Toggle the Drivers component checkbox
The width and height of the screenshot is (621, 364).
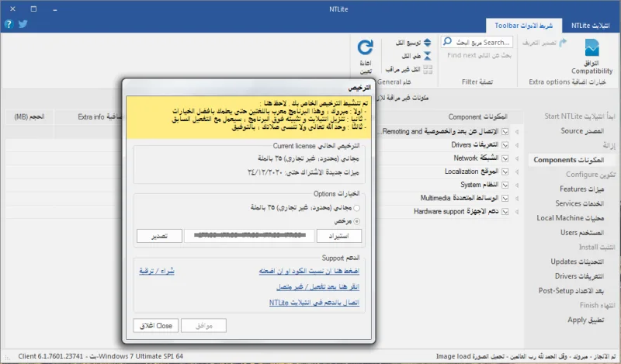(505, 145)
